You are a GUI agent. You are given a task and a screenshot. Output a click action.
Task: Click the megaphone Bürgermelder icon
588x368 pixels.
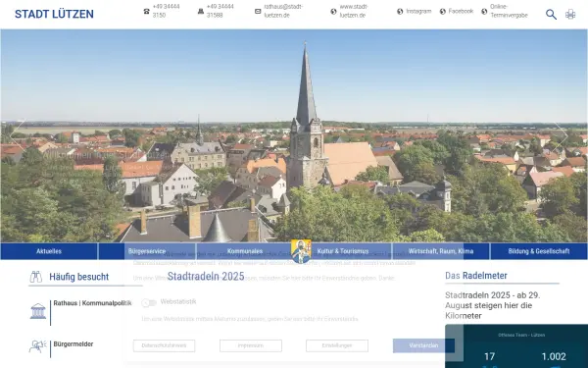tap(37, 345)
